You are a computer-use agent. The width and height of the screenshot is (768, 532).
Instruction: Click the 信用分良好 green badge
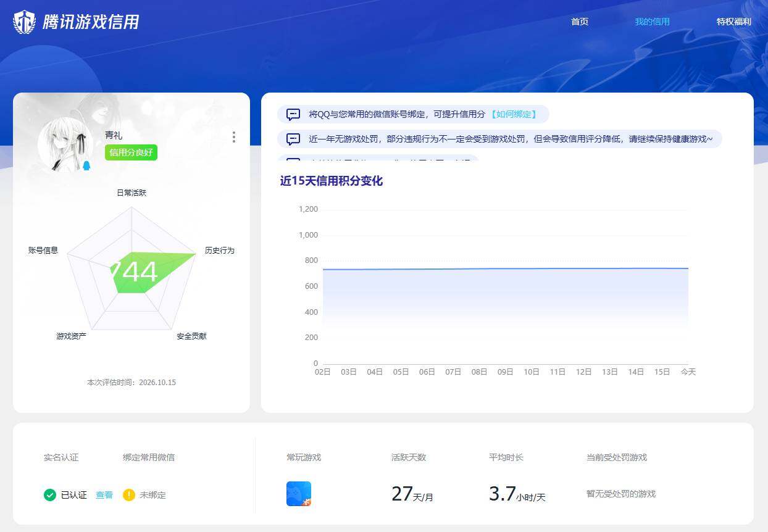click(x=131, y=152)
